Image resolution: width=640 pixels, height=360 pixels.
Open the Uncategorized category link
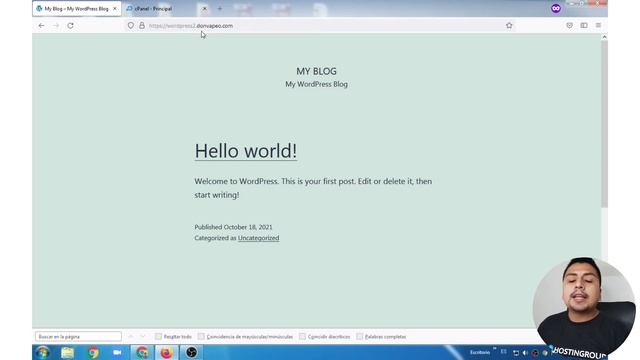[258, 238]
